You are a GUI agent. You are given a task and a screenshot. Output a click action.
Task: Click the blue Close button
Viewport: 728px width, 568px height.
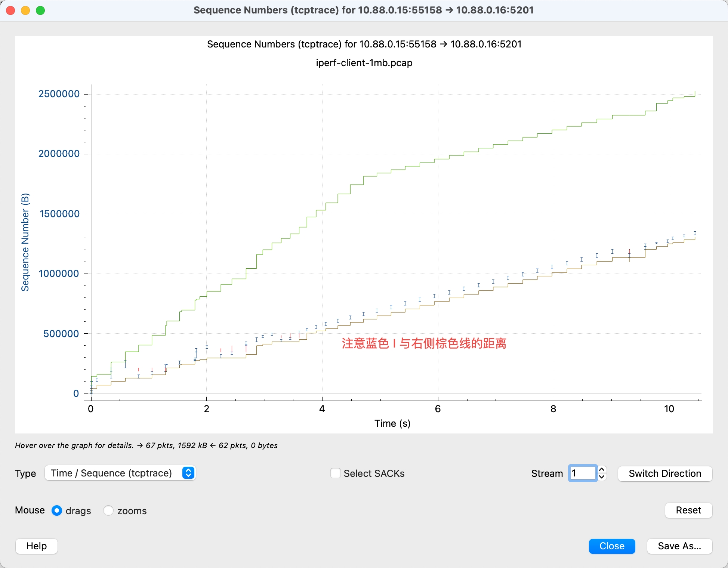click(x=612, y=546)
